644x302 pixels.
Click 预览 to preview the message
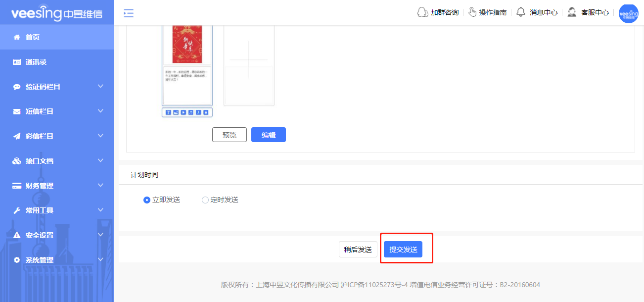[x=229, y=134]
